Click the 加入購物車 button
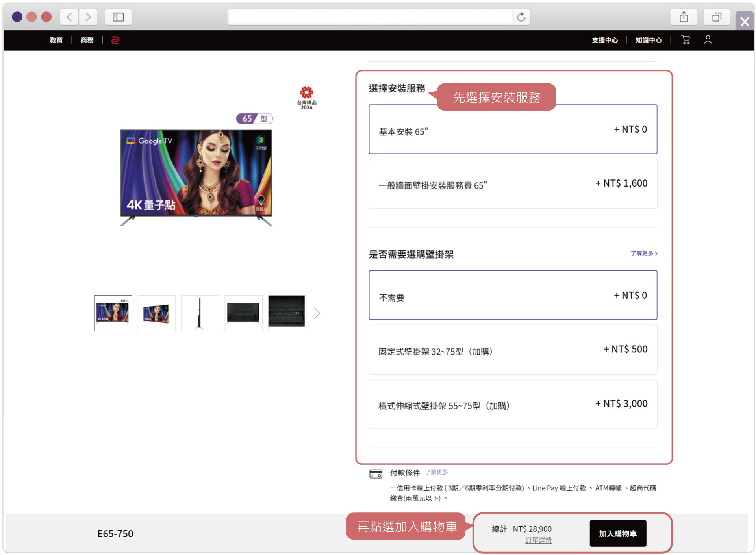 click(x=617, y=533)
